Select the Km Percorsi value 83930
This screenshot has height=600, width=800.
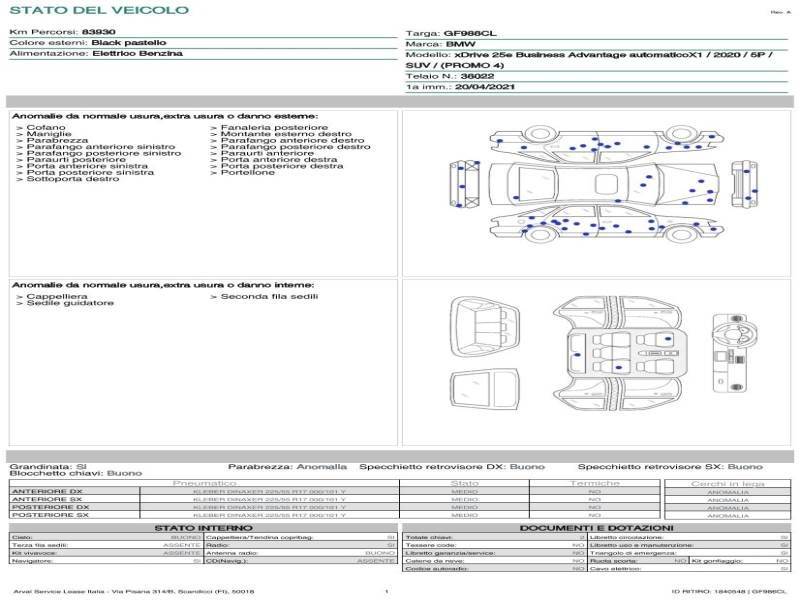[x=98, y=32]
